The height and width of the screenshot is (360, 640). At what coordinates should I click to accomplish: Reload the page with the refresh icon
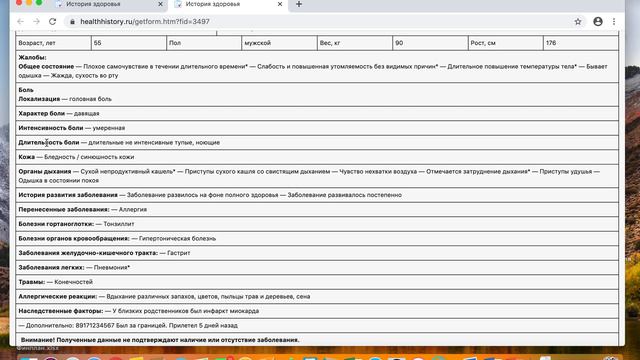(x=52, y=22)
